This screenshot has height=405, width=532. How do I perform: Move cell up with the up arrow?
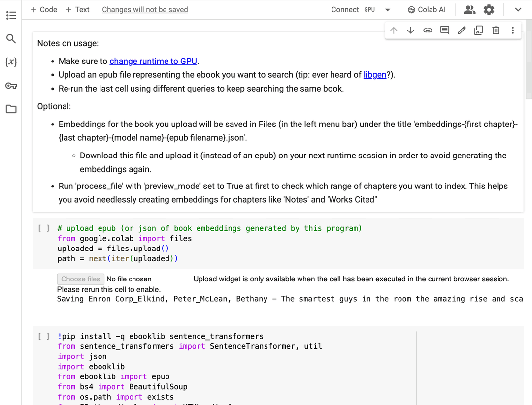[394, 31]
